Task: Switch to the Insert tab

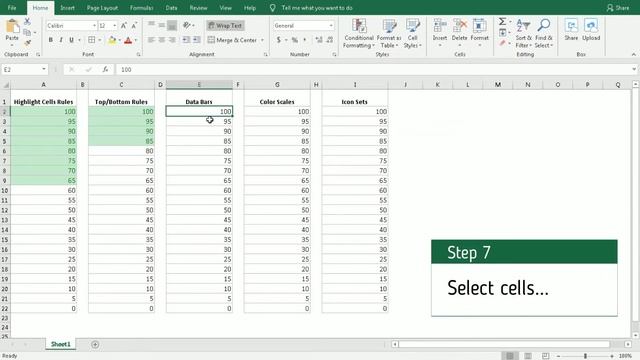Action: (x=67, y=8)
